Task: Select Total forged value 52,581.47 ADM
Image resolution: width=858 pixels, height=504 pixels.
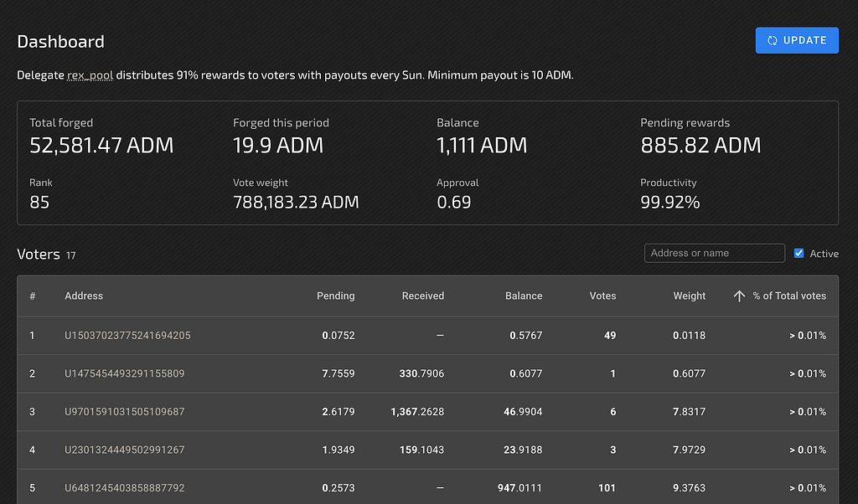Action: click(x=101, y=146)
